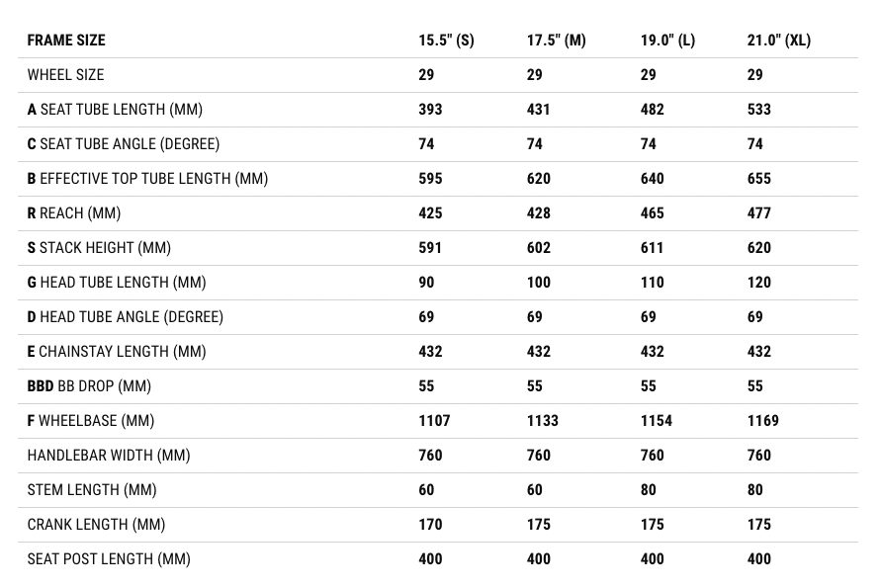Click the WHEEL SIZE row label
This screenshot has width=881, height=588.
click(x=65, y=75)
